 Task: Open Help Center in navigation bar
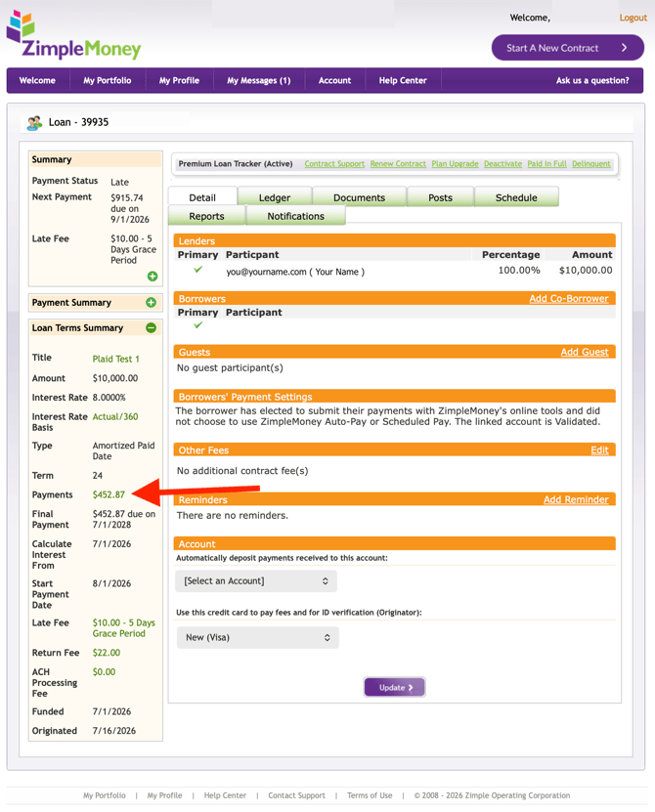[403, 80]
